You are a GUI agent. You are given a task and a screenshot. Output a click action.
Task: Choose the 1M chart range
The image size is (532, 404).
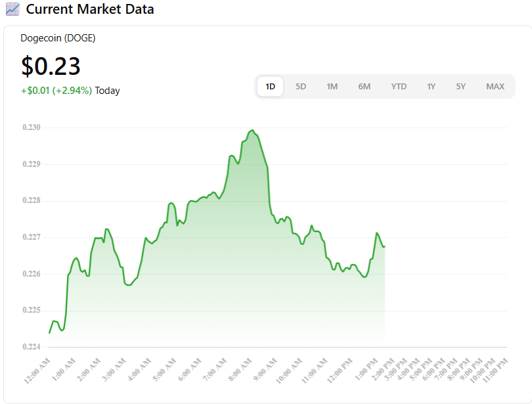click(332, 87)
